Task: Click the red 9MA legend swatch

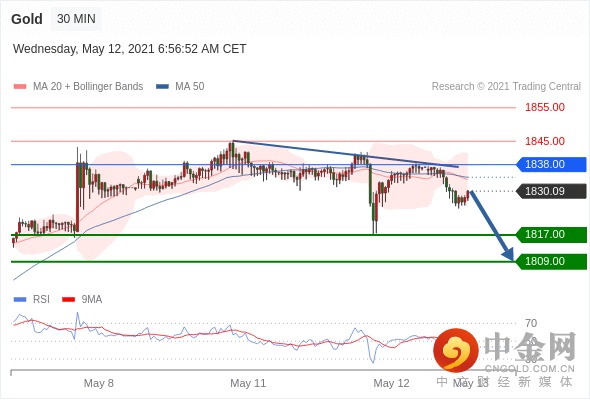Action: [68, 300]
